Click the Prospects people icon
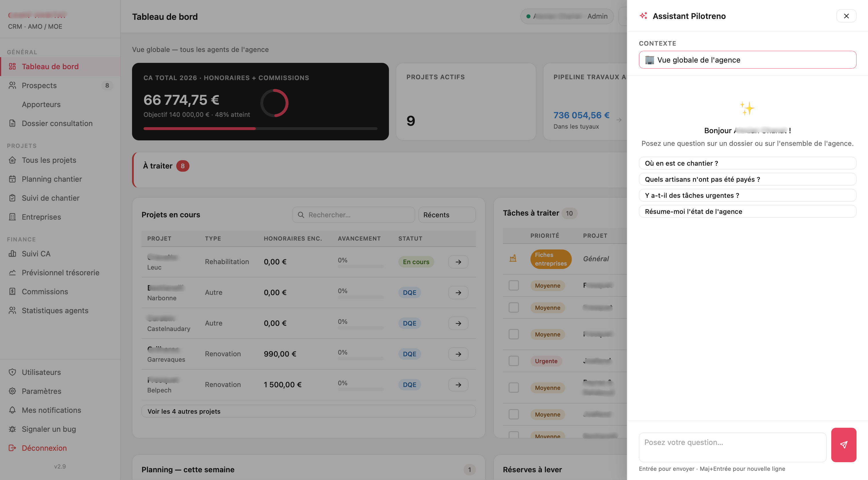868x480 pixels. click(12, 85)
